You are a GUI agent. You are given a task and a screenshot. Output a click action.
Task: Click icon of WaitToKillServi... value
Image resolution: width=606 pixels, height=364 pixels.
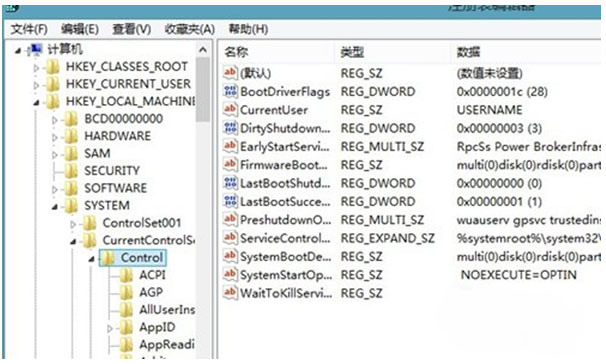[x=230, y=292]
